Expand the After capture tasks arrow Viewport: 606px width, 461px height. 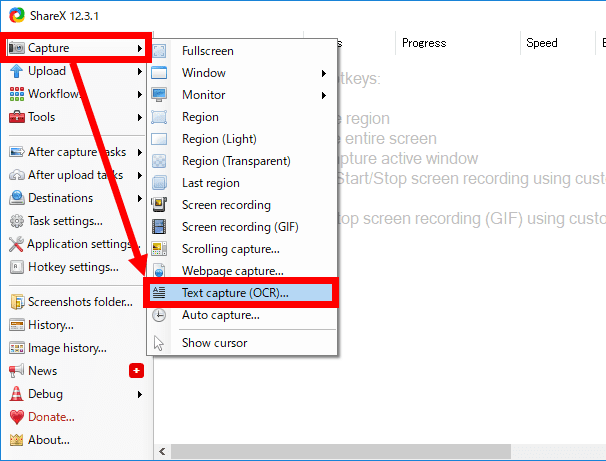140,152
